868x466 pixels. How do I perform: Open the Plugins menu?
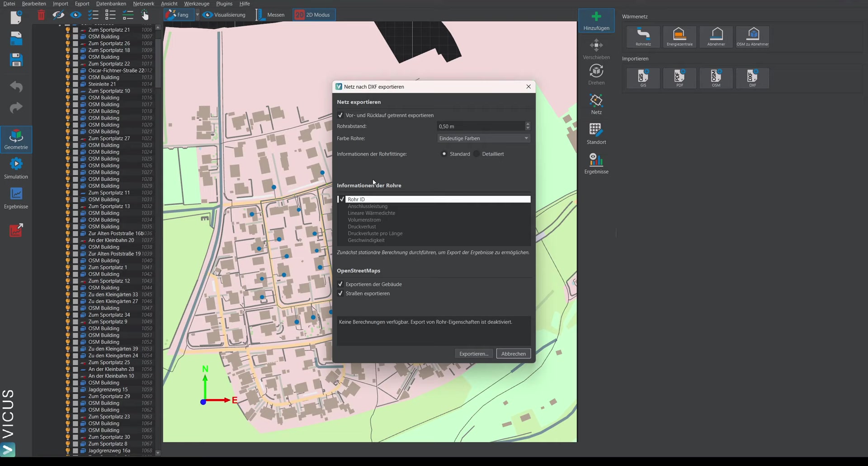(x=224, y=4)
